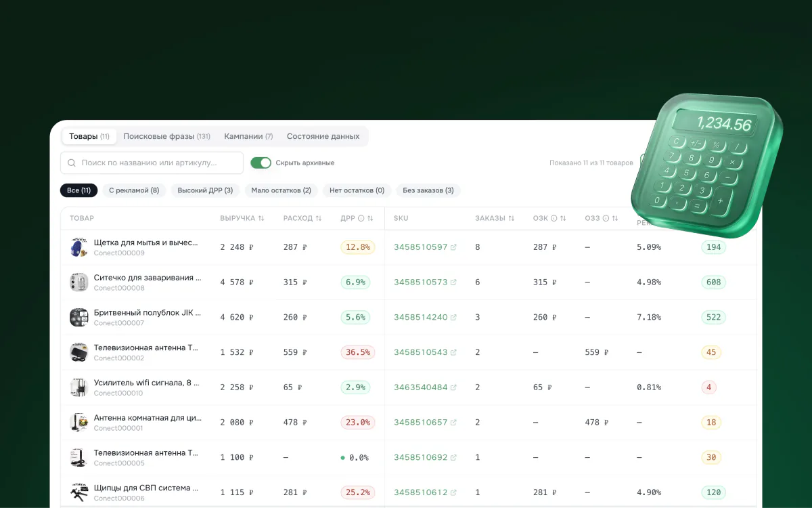Click search field Поиск по названию или артикулу
The width and height of the screenshot is (812, 508).
152,163
